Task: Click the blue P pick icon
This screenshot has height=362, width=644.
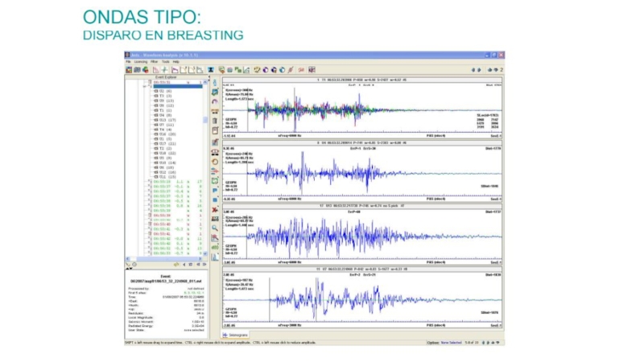Action: pyautogui.click(x=215, y=190)
